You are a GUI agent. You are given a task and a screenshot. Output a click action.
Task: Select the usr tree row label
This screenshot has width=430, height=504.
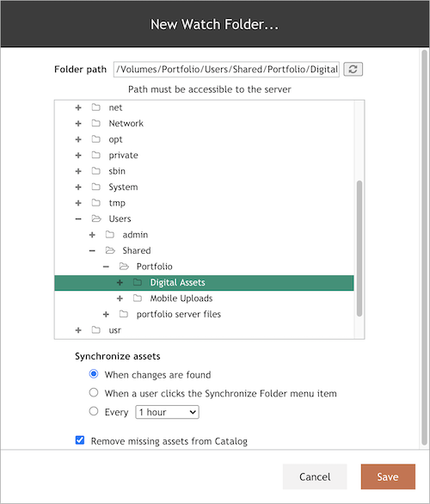click(114, 330)
